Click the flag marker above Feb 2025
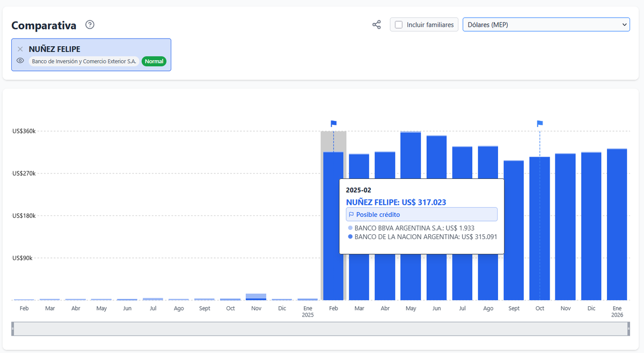The image size is (644, 353). [x=333, y=124]
